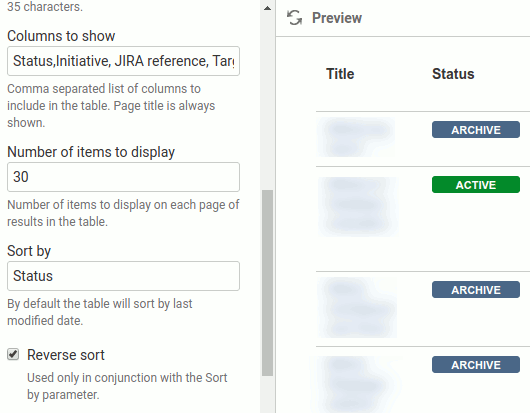This screenshot has width=530, height=413.
Task: Click the Reverse sort label text
Action: coord(66,355)
